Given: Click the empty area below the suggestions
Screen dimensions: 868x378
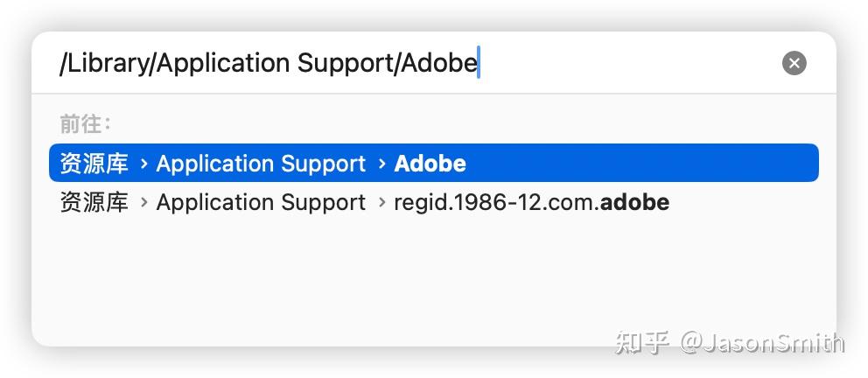Looking at the screenshot, I should 350,280.
